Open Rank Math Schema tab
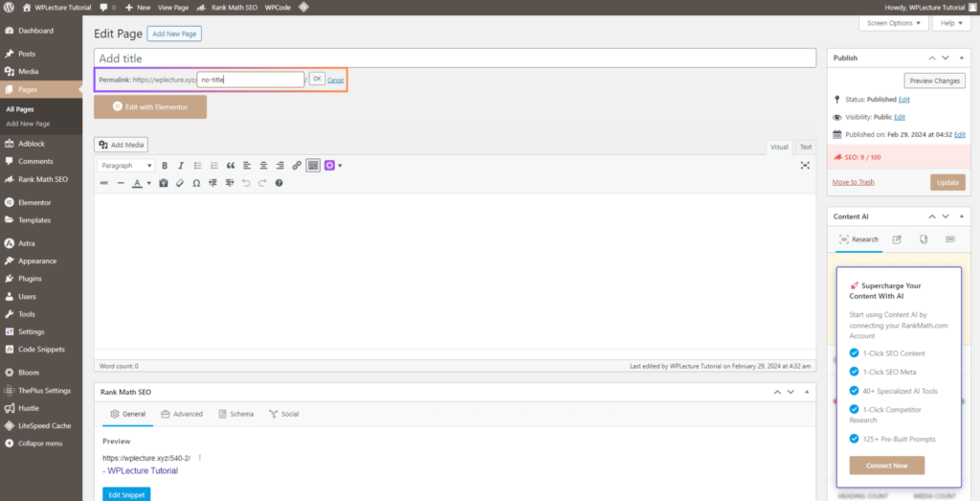The height and width of the screenshot is (501, 980). [236, 414]
